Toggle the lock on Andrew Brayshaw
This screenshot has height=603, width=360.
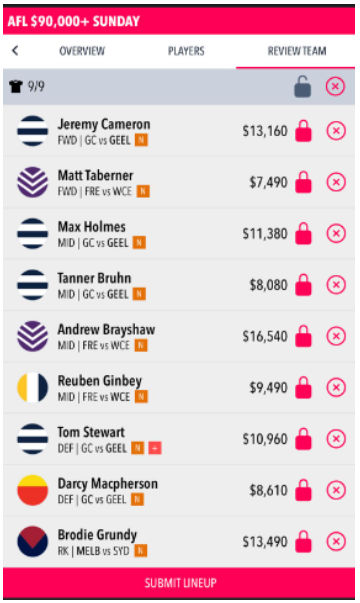point(303,336)
